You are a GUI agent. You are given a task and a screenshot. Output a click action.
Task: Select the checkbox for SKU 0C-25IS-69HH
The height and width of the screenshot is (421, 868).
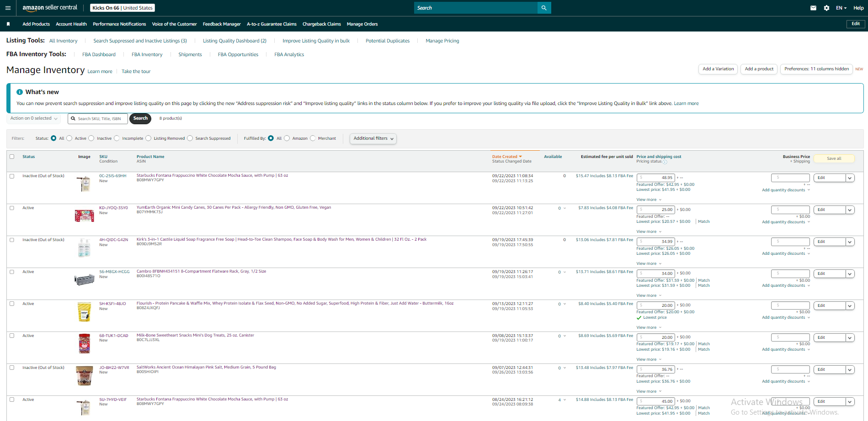12,176
